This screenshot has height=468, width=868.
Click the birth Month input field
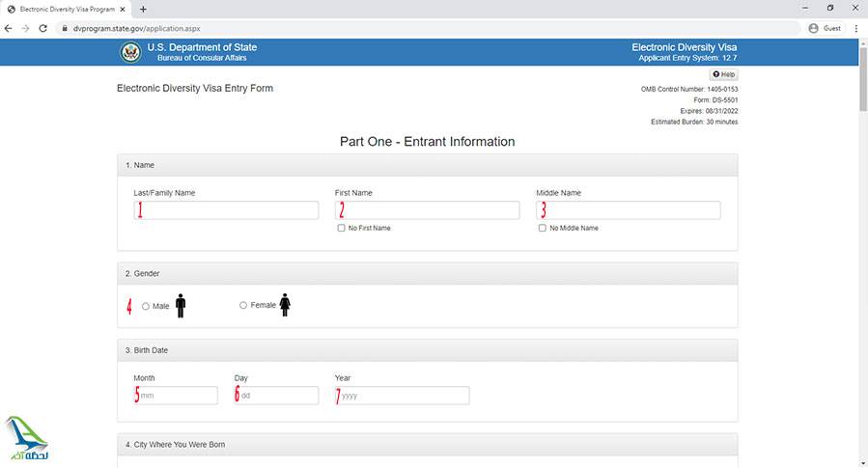(178, 396)
